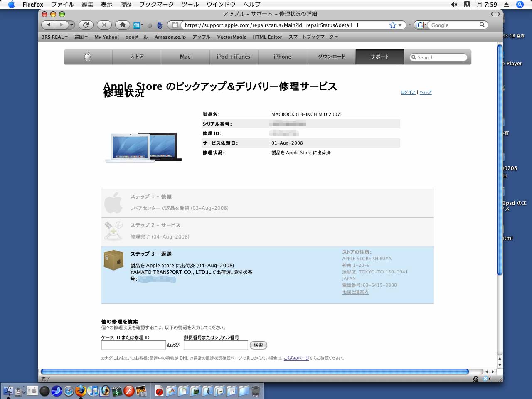Open the Amazon.co.jp bookmark
Viewport: 532px width, 399px height.
[x=170, y=37]
